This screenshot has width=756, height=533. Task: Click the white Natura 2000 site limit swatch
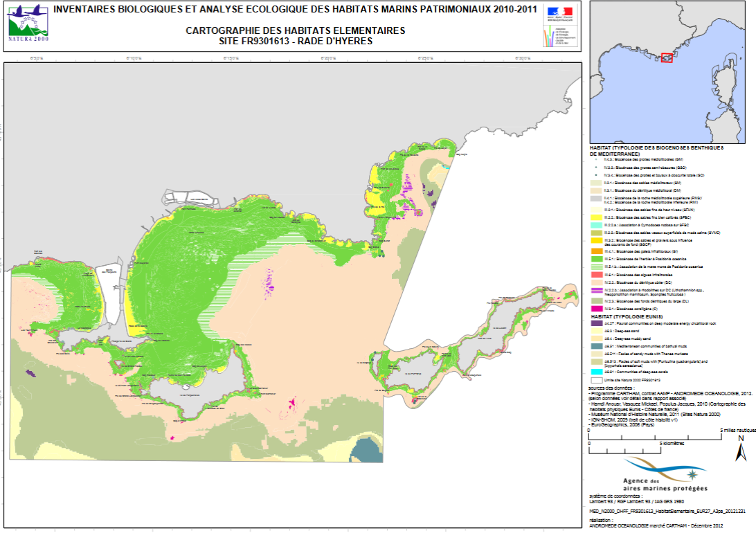[x=595, y=380]
